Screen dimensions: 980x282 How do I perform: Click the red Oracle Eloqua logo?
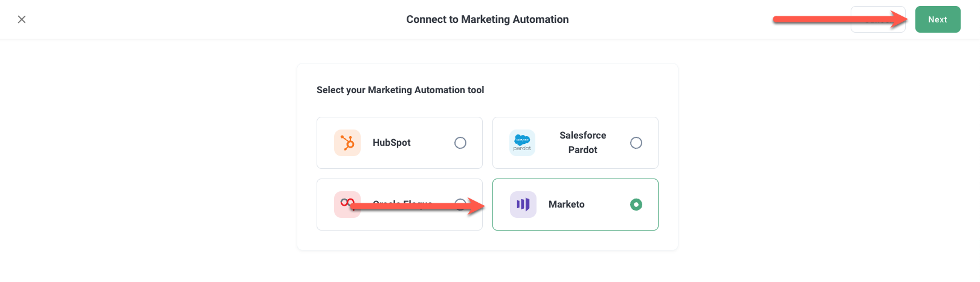(347, 204)
